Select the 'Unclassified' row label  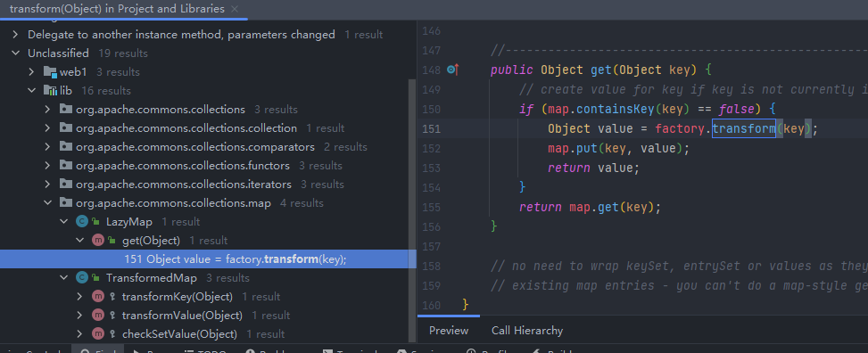pos(58,53)
